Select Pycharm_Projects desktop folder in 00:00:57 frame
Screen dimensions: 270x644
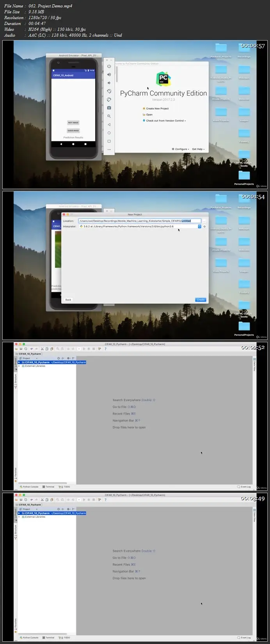click(221, 50)
